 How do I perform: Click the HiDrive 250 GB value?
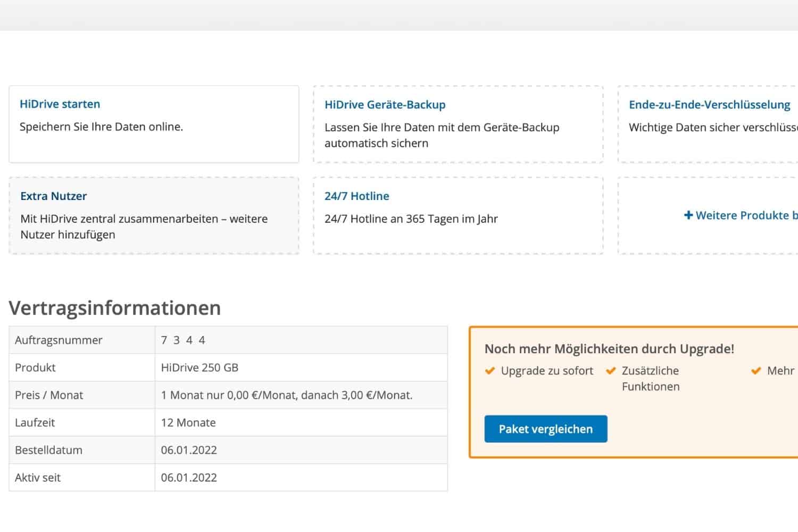coord(199,368)
